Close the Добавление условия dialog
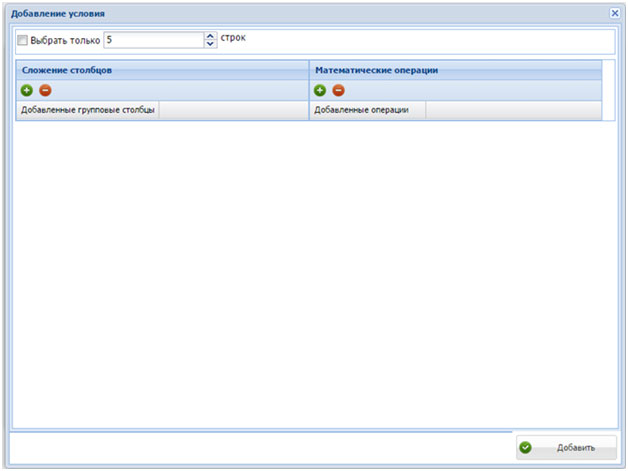The image size is (628, 471). [x=615, y=13]
